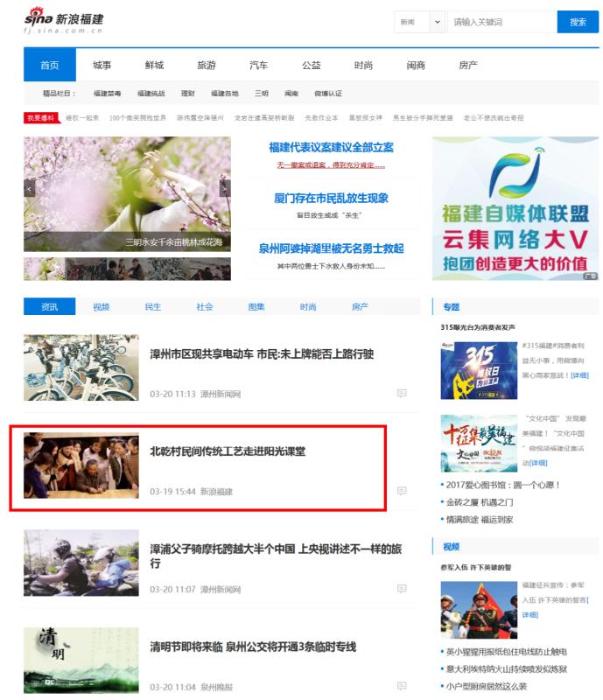Open the 公益 navigation tab
The image size is (603, 700).
click(312, 65)
